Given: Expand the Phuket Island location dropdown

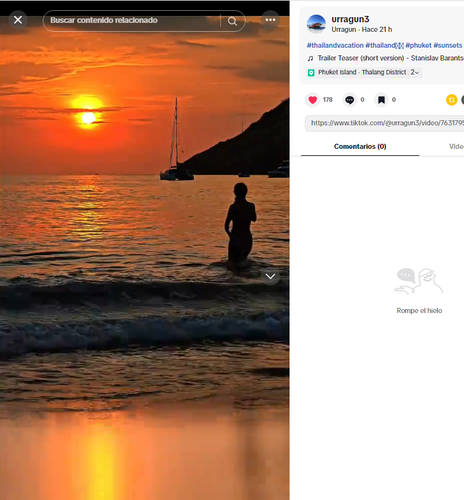Looking at the screenshot, I should (415, 72).
